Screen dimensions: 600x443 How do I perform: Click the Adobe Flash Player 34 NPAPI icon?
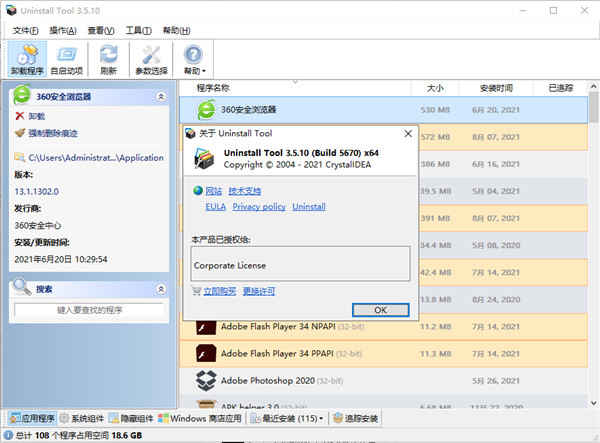pyautogui.click(x=206, y=327)
